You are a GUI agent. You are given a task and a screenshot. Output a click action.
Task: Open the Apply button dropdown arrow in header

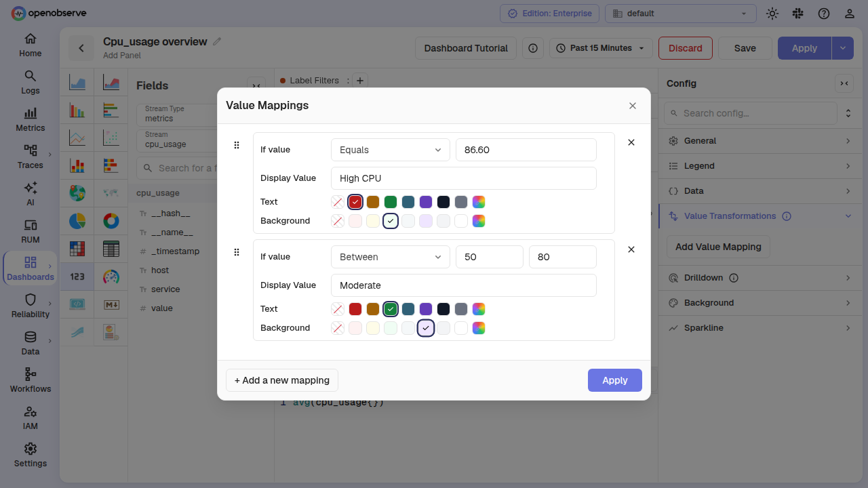point(843,48)
